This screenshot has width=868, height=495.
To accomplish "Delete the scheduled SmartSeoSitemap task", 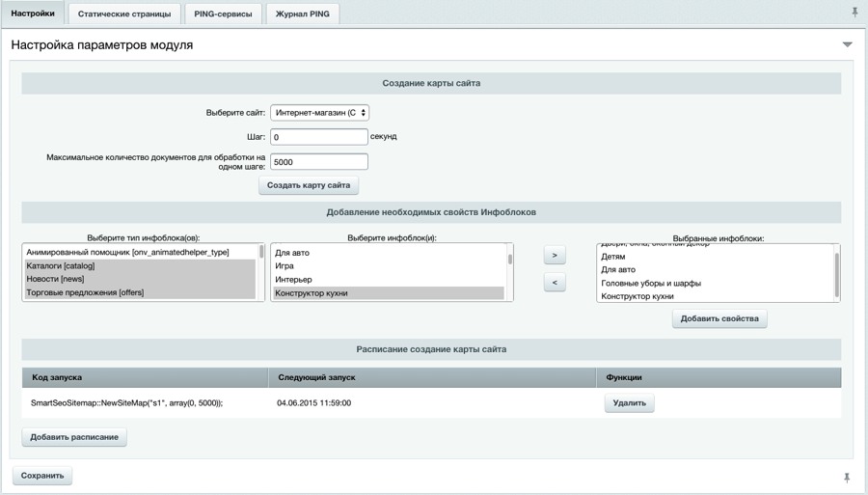I will click(629, 403).
